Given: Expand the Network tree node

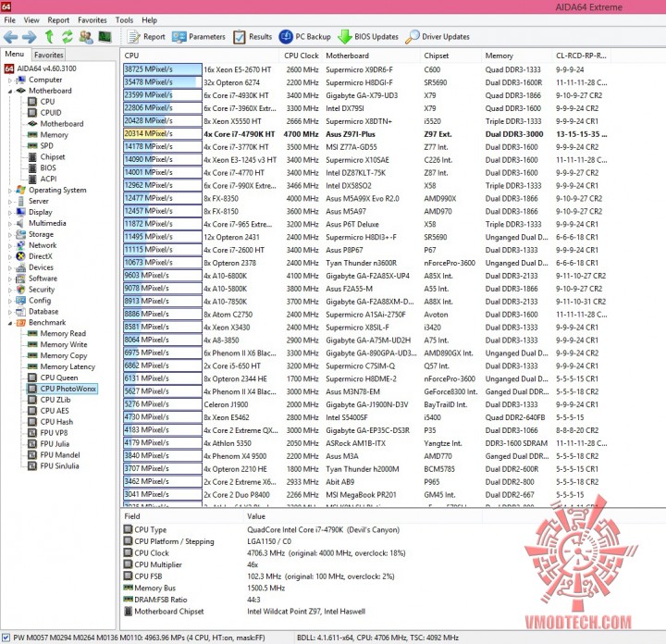Looking at the screenshot, I should (10, 245).
